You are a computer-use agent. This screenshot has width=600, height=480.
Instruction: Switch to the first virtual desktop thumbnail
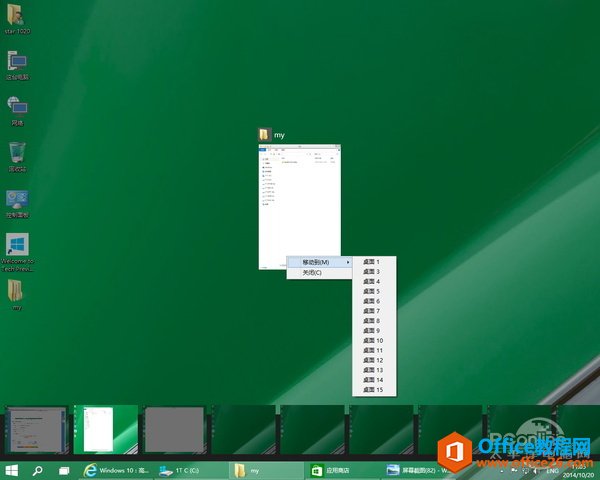tap(36, 430)
